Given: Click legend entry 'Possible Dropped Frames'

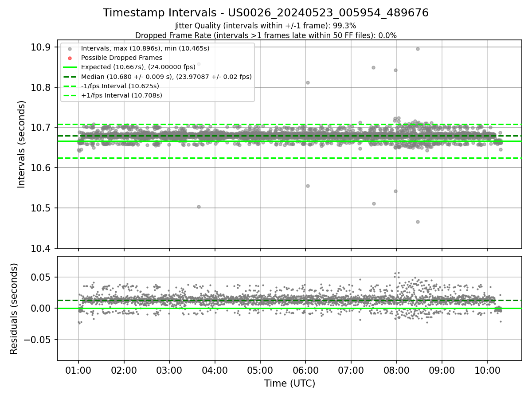Looking at the screenshot, I should pyautogui.click(x=122, y=58).
